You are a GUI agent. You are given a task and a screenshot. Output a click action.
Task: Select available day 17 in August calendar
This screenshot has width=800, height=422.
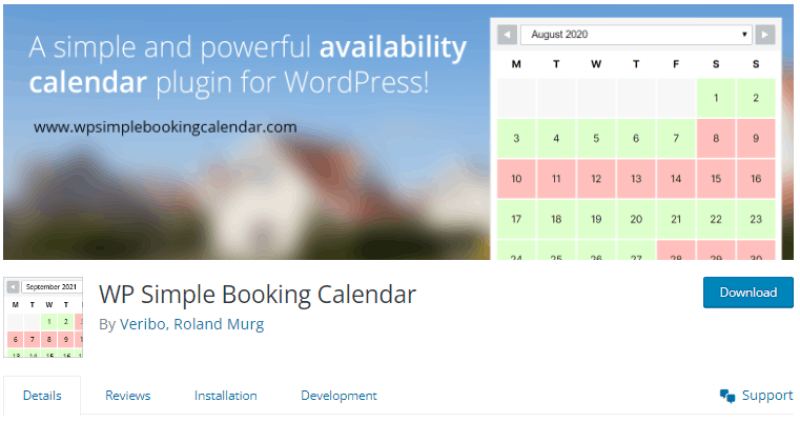click(516, 219)
